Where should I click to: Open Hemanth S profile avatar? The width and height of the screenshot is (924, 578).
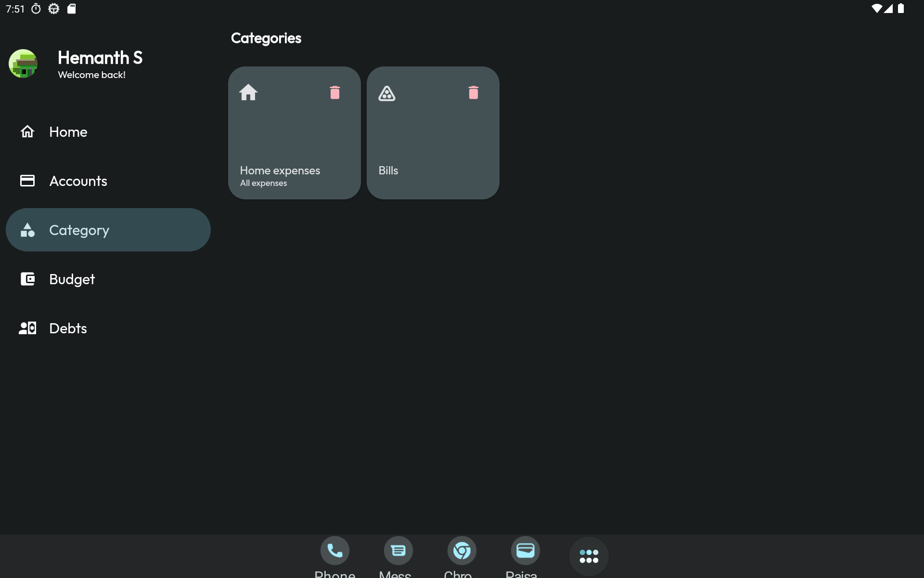[x=23, y=64]
